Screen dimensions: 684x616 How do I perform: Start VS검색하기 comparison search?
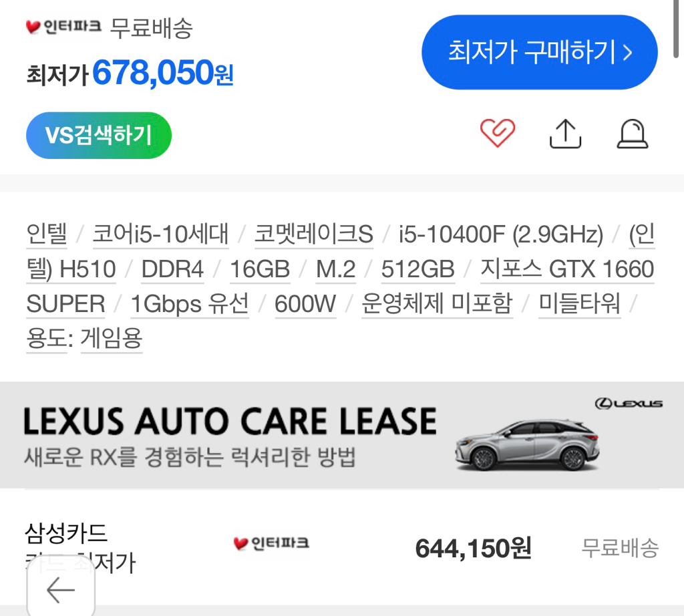(99, 135)
